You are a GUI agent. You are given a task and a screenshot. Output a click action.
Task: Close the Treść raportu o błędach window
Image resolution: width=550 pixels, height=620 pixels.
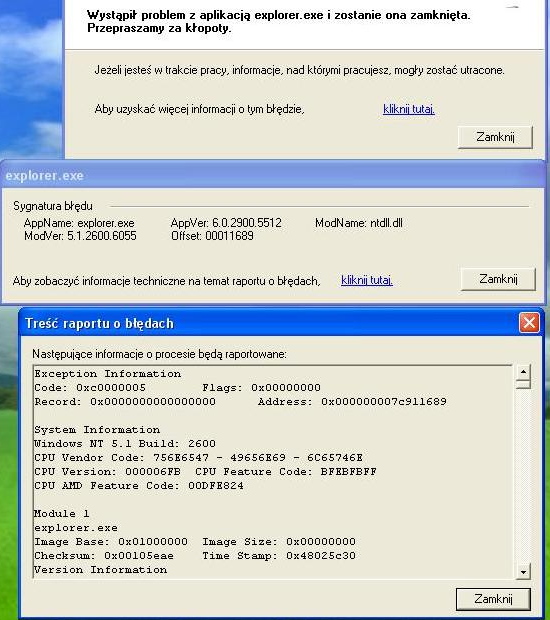pos(529,322)
